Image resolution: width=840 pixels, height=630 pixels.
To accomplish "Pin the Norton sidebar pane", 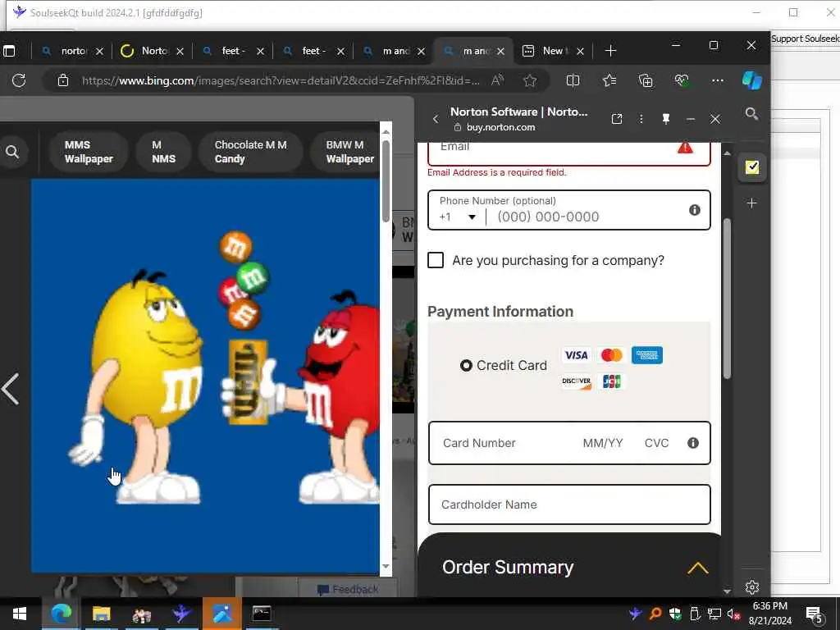I will pos(666,119).
